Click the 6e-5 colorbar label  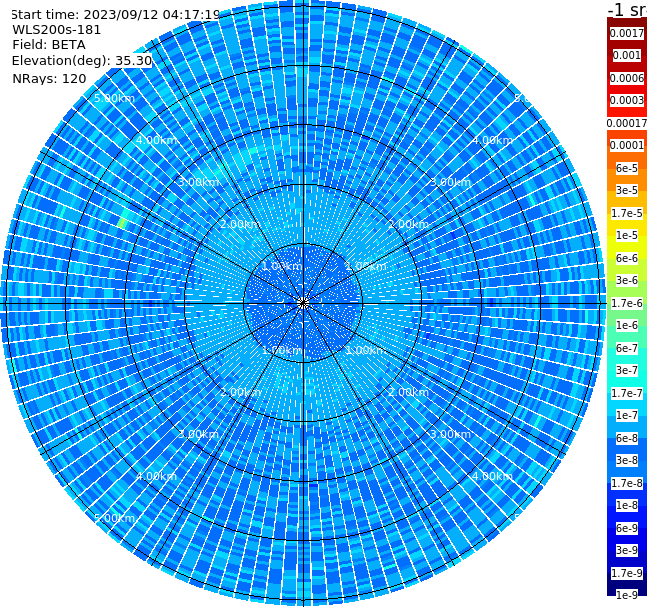tap(627, 168)
